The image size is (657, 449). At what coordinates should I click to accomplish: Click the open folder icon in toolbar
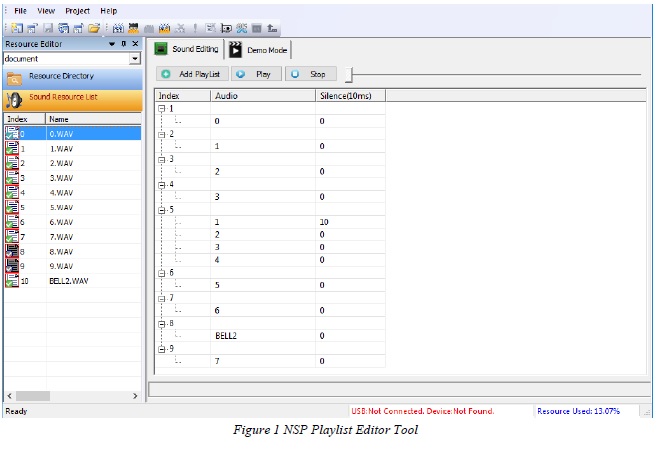tap(94, 28)
